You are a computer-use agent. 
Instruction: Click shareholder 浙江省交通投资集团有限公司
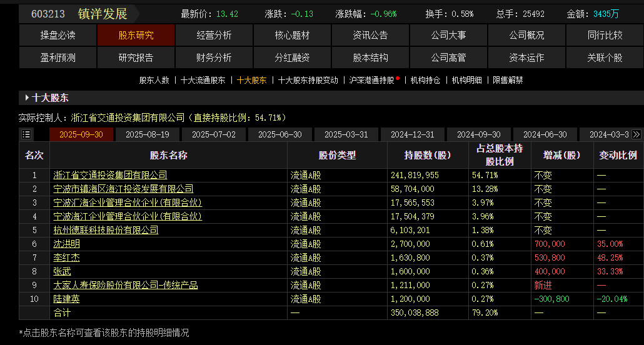click(x=110, y=176)
